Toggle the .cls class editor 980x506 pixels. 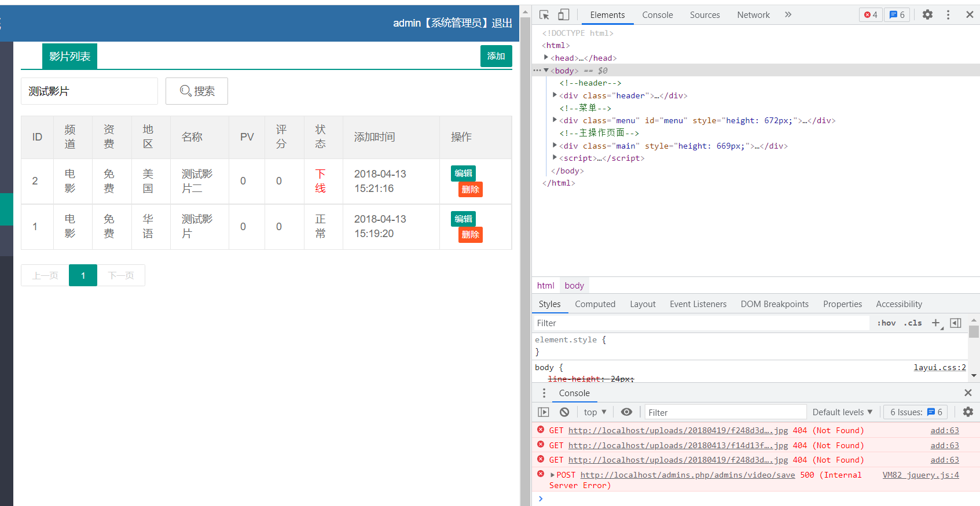coord(913,323)
